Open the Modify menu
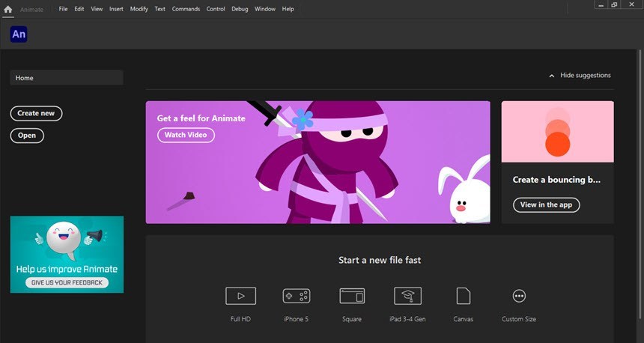The width and height of the screenshot is (644, 343). pos(139,9)
